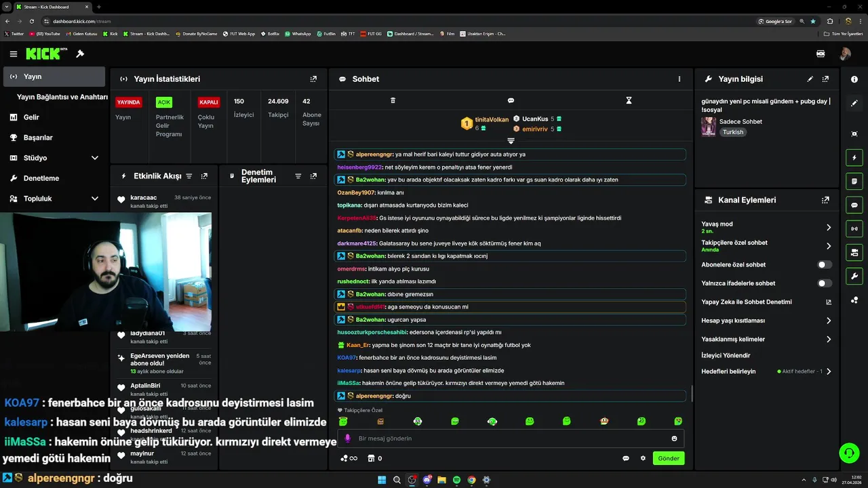Click the speech bubble icon in chat toolbar

pos(511,100)
